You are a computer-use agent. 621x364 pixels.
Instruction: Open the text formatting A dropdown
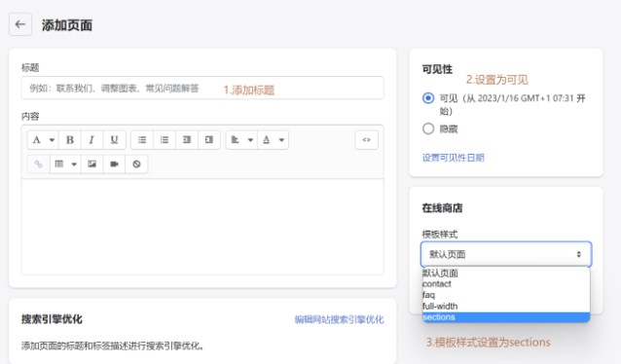43,140
